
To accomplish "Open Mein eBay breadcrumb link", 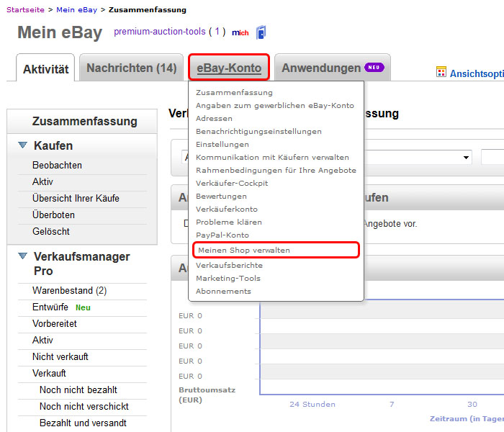I will pyautogui.click(x=76, y=9).
